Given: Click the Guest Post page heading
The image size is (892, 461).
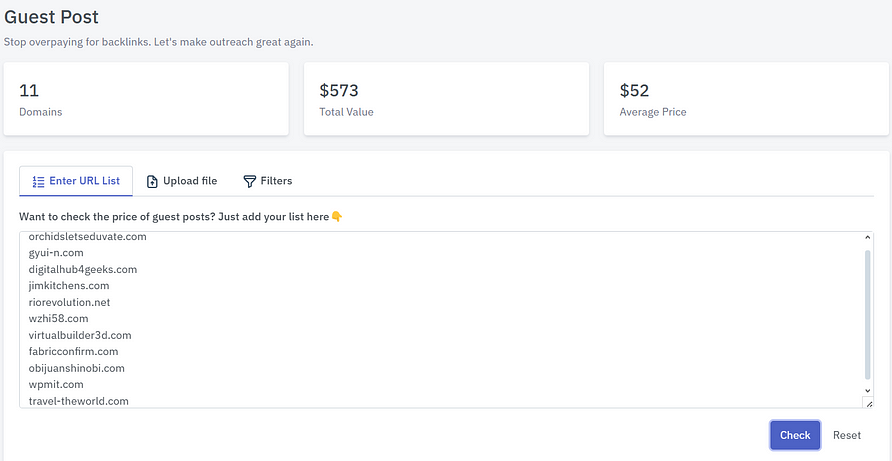Looking at the screenshot, I should point(51,17).
